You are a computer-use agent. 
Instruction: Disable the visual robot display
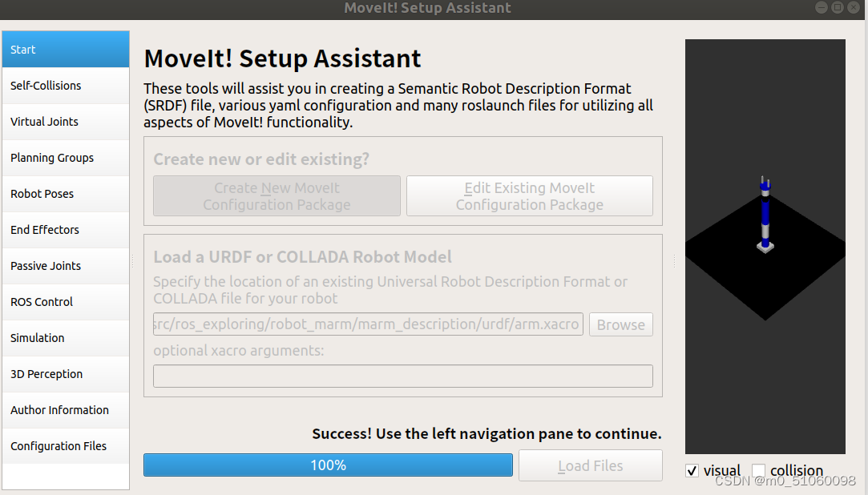(x=692, y=471)
